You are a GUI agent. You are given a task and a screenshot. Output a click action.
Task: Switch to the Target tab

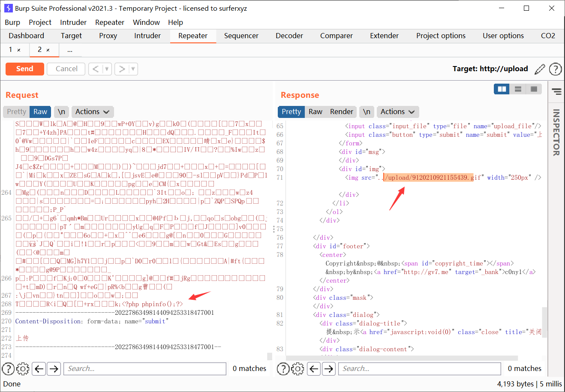point(71,36)
